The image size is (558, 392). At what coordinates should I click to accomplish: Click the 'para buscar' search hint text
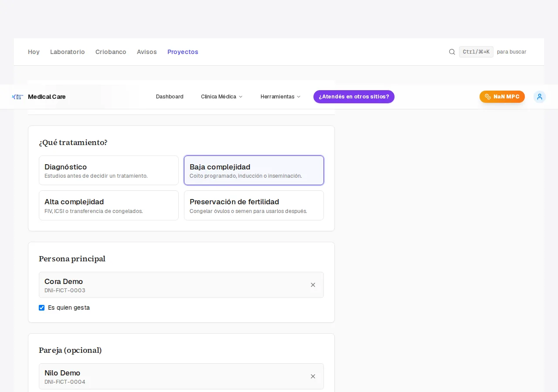(512, 52)
